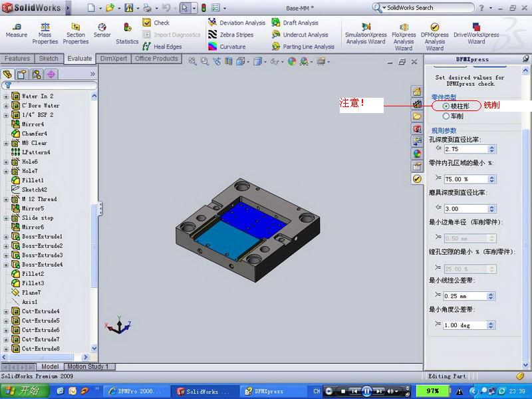The height and width of the screenshot is (399, 532).
Task: Click the ConfigurationManager tab icon
Action: (x=37, y=74)
